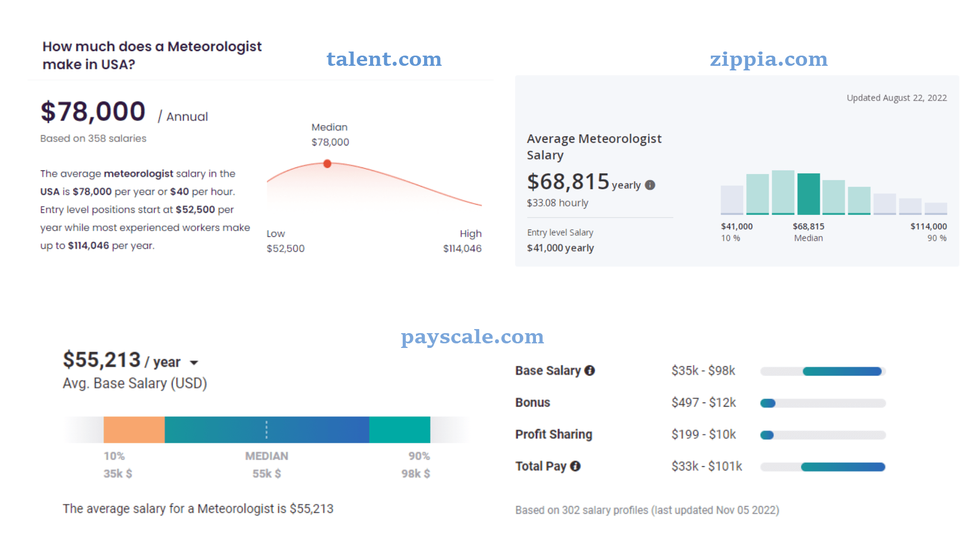Viewport: 980px width, 551px height.
Task: Click '$114,000 90 %' label under histogram
Action: pyautogui.click(x=928, y=232)
